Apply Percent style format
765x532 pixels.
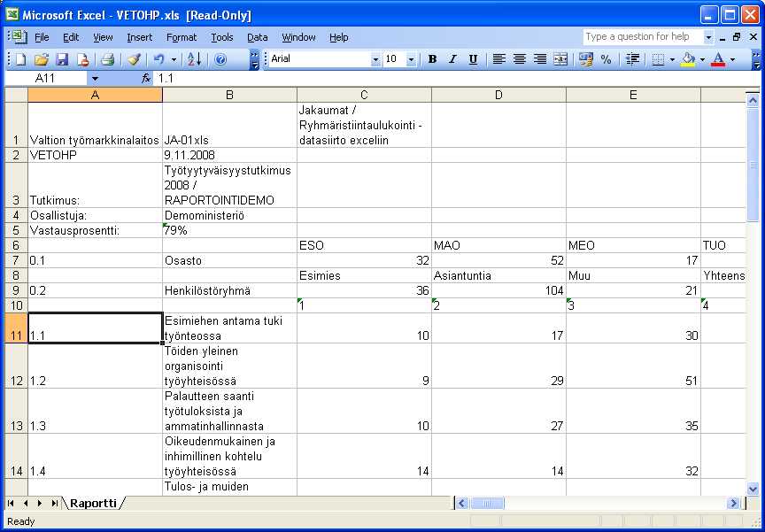tap(606, 59)
